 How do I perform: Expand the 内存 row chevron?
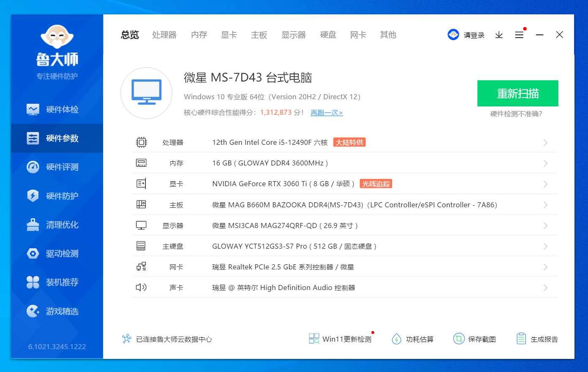click(x=545, y=163)
